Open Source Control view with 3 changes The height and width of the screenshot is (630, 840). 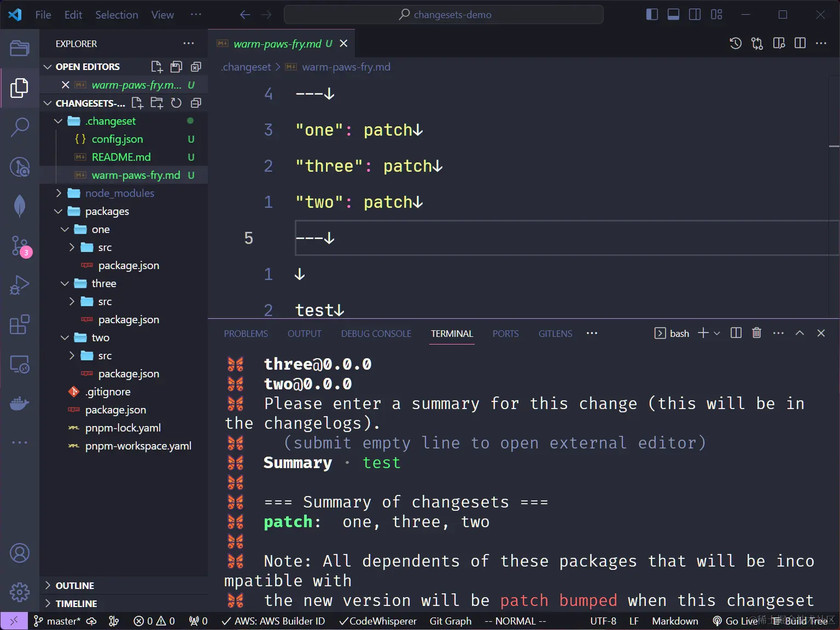20,246
